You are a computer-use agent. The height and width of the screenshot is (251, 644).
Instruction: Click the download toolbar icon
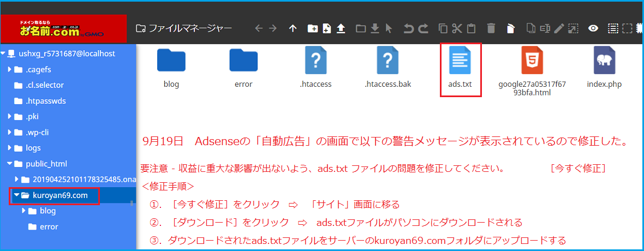tap(374, 28)
